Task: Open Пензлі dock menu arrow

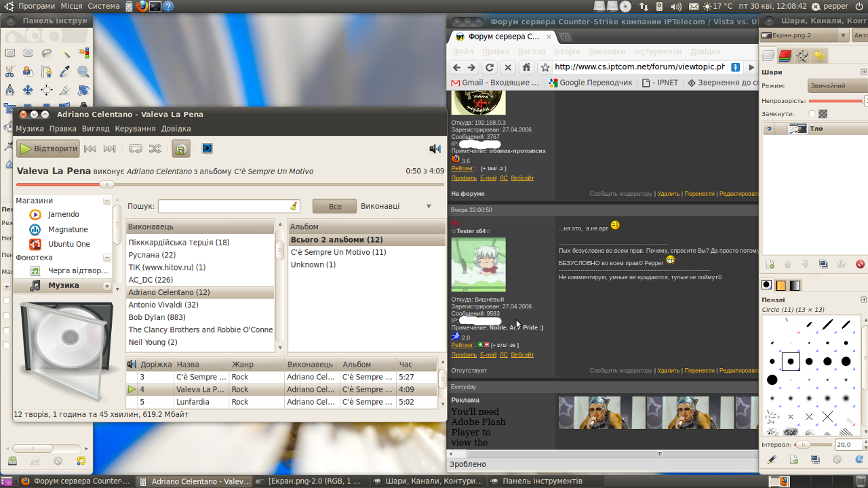Action: [x=863, y=300]
